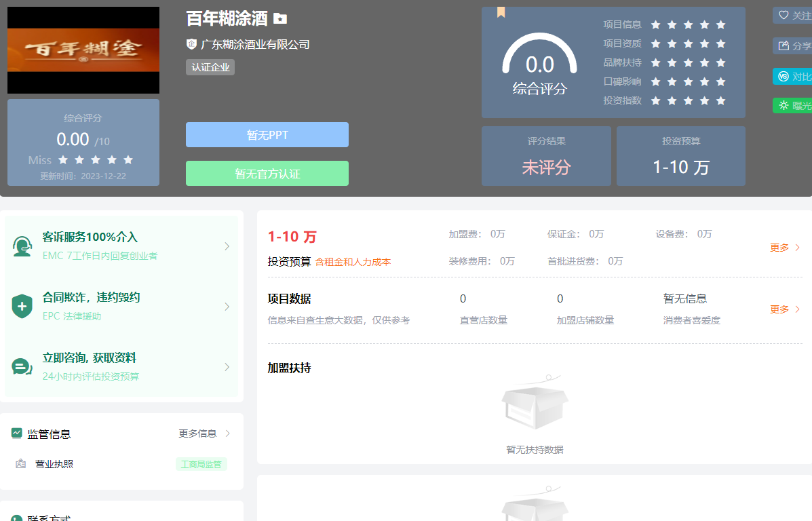Expand the 合同欺诈，违约毁约 arrow
The image size is (812, 521).
click(x=227, y=307)
